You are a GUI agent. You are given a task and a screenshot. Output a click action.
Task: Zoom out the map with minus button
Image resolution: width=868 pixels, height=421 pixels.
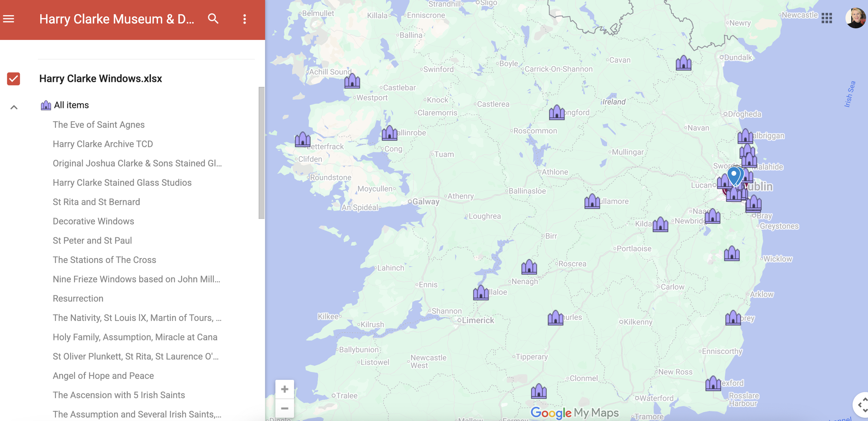[x=284, y=408]
